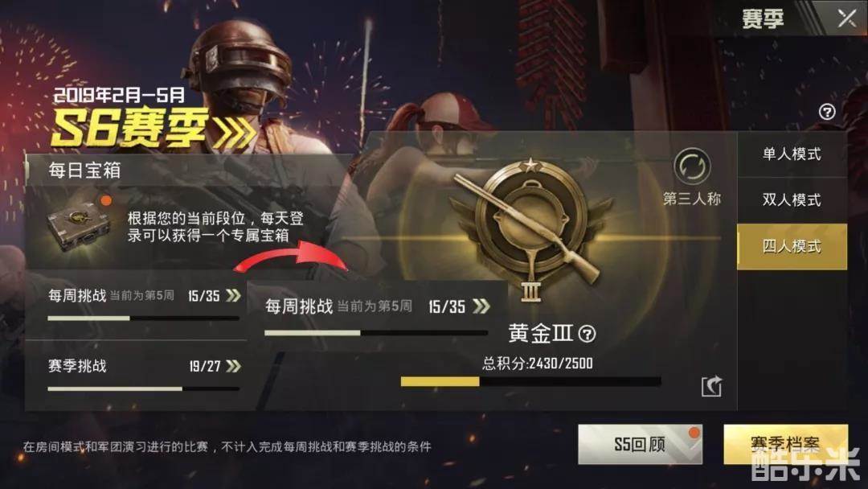868x489 pixels.
Task: Click the share icon below the score bar
Action: tap(711, 386)
